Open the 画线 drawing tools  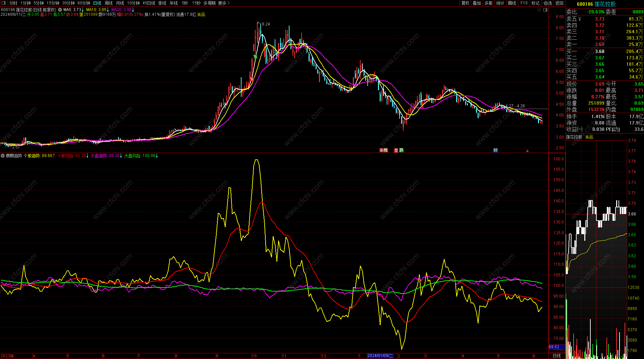[x=512, y=3]
